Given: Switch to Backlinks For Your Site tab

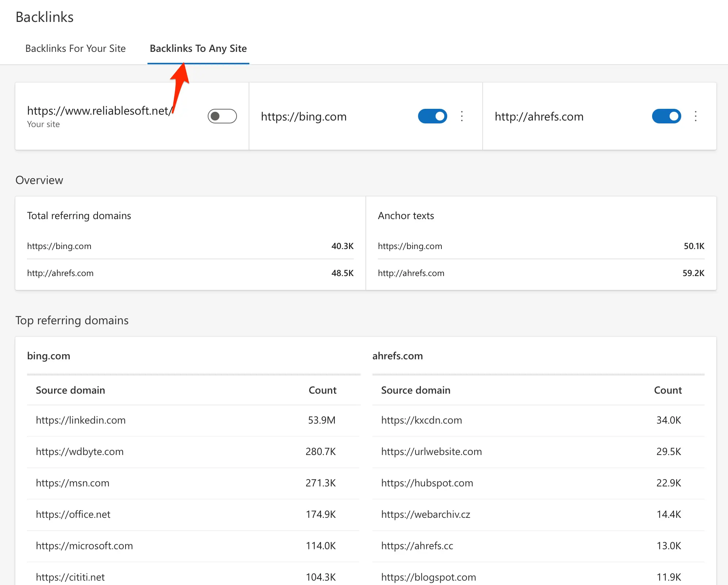Looking at the screenshot, I should [x=75, y=49].
